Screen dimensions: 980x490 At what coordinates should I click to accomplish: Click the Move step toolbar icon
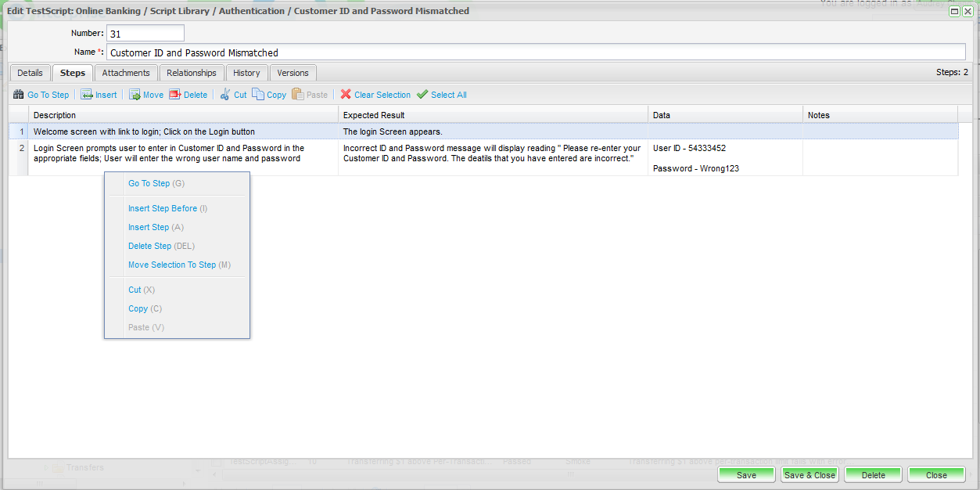tap(135, 95)
